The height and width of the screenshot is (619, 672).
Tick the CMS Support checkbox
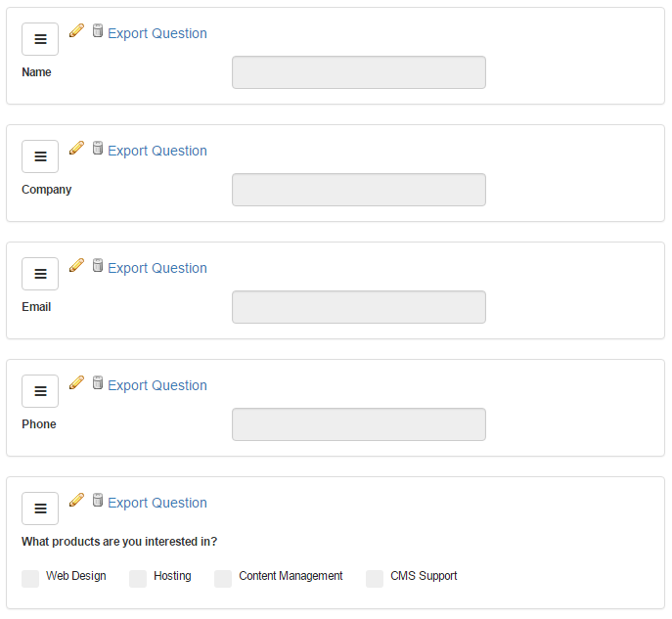pyautogui.click(x=375, y=579)
